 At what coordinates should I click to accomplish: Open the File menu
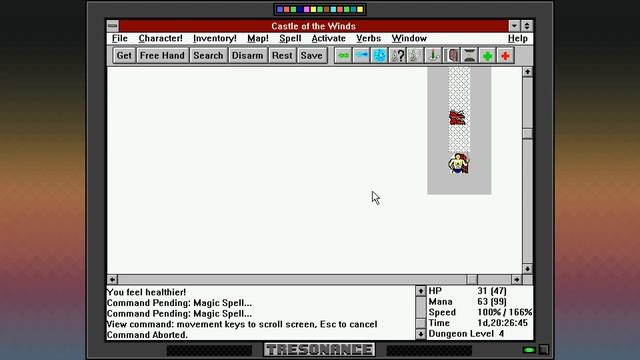point(120,38)
